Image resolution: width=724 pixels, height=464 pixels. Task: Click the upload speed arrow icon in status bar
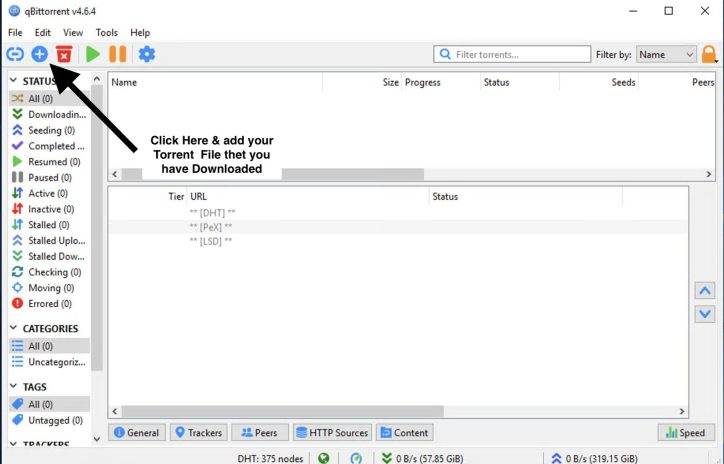click(556, 458)
